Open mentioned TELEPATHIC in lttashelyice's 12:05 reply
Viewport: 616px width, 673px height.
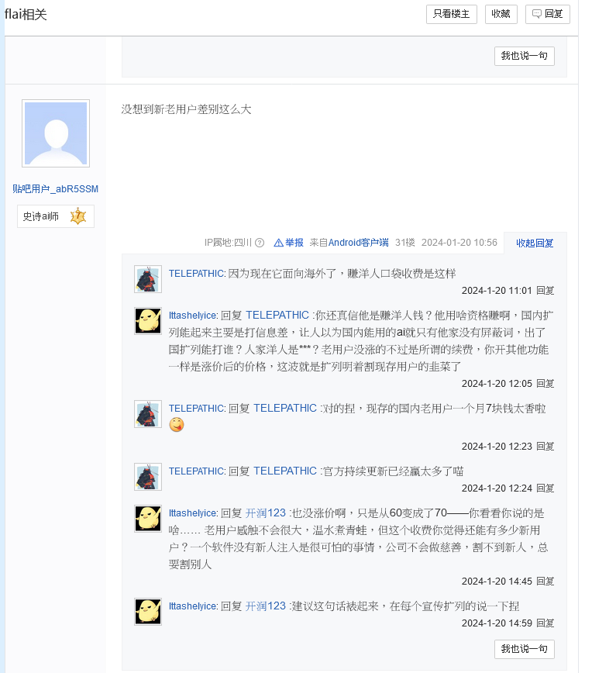tap(277, 316)
